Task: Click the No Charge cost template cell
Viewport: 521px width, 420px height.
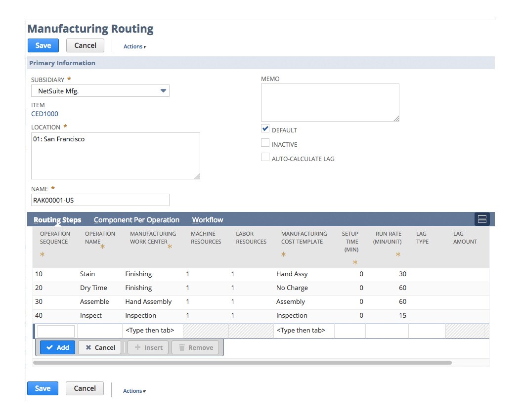Action: pos(292,288)
